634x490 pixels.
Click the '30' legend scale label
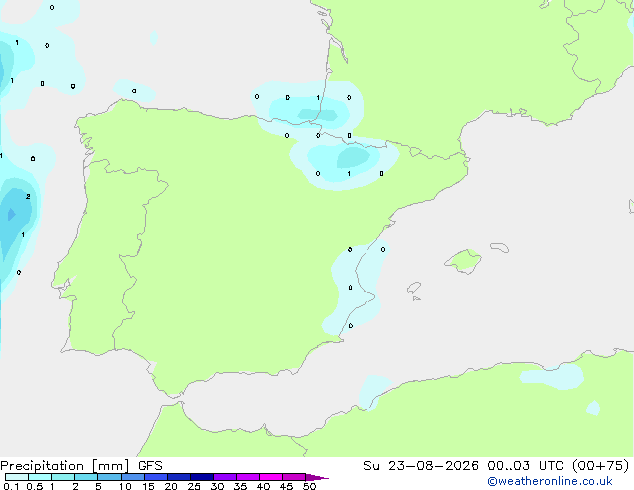(x=217, y=486)
